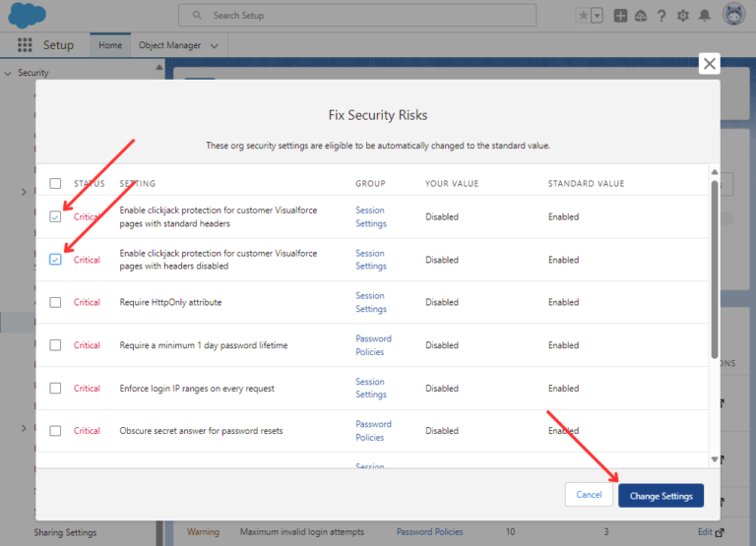
Task: Click the Change Settings button
Action: pyautogui.click(x=661, y=496)
